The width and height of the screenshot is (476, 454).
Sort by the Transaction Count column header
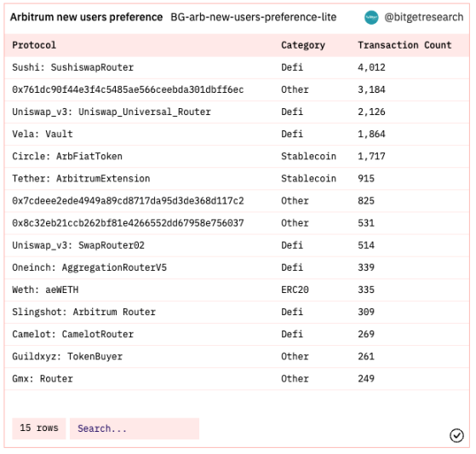coord(404,45)
